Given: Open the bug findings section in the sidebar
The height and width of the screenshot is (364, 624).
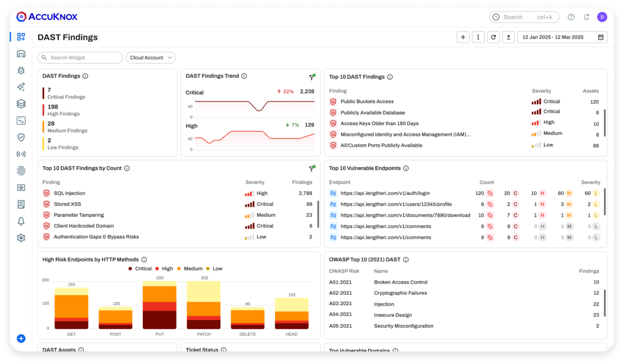Looking at the screenshot, I should [21, 70].
